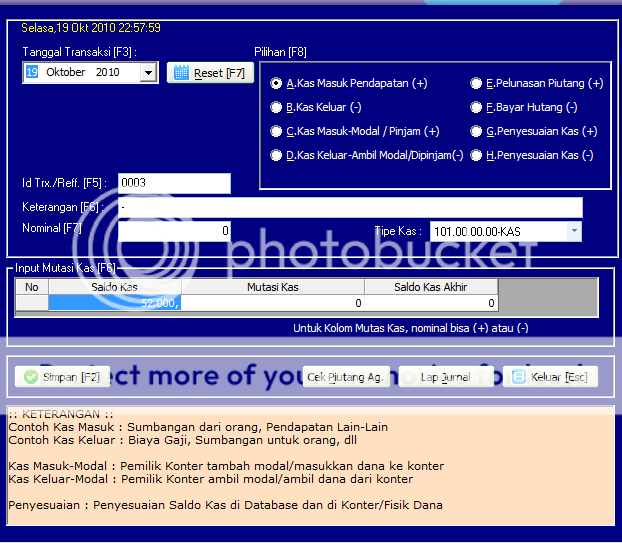
Task: Click the Input Mutasi Kas [F6] group label
Action: point(65,268)
